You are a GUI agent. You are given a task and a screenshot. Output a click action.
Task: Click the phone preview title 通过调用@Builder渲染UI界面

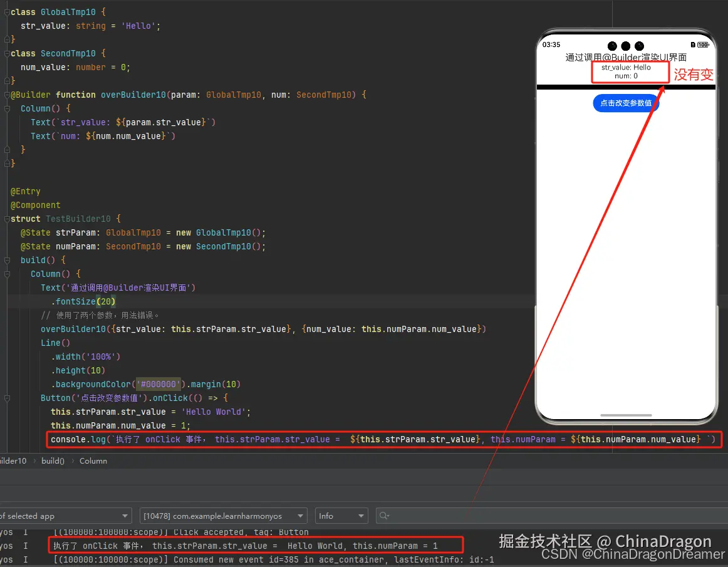[626, 57]
